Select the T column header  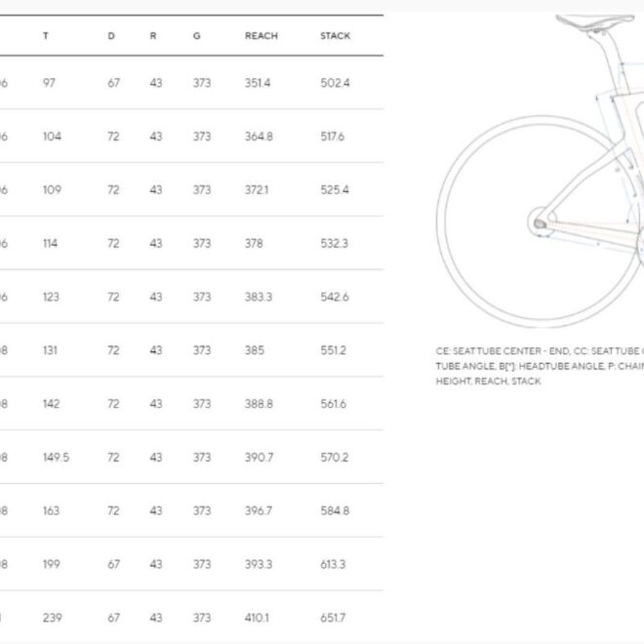(46, 36)
